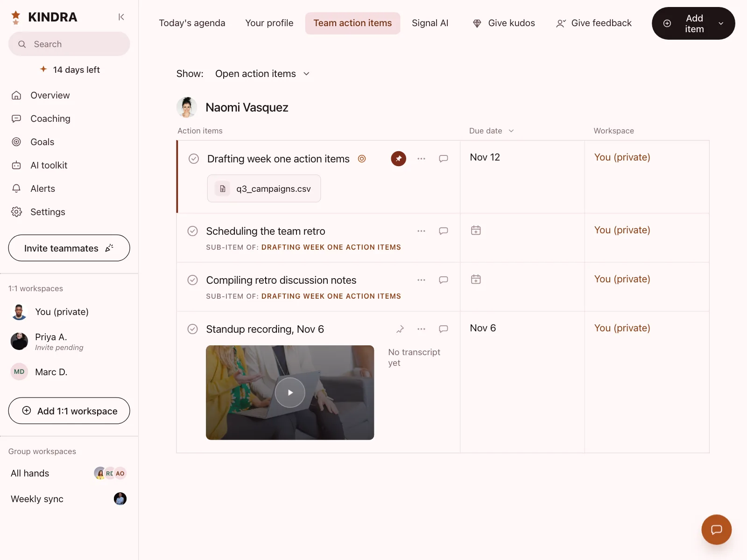This screenshot has width=747, height=560.
Task: Switch to Today's agenda tab
Action: [192, 23]
